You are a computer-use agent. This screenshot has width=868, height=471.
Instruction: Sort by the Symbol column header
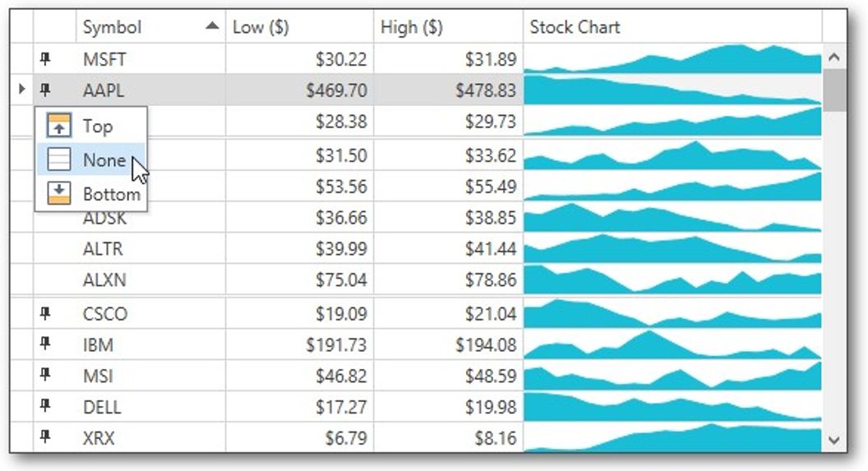(x=113, y=27)
